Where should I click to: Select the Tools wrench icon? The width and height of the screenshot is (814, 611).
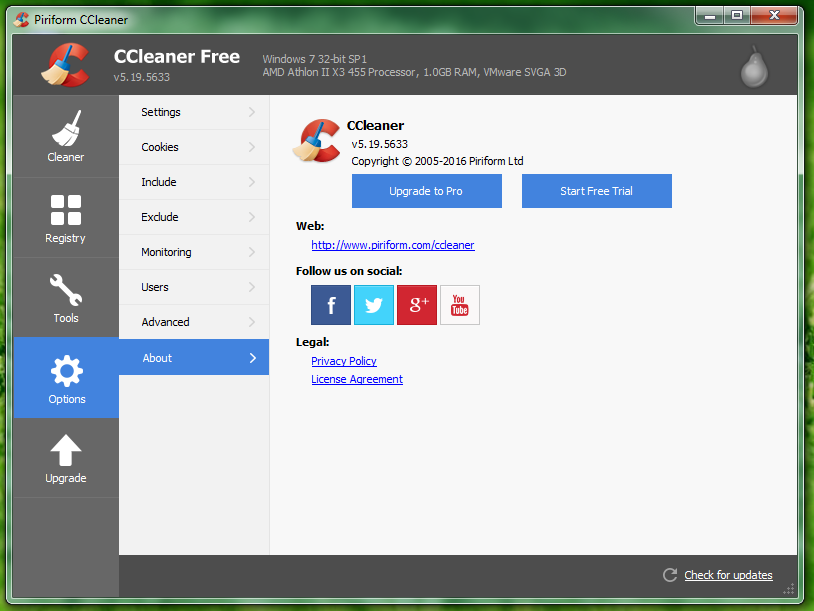pos(66,290)
